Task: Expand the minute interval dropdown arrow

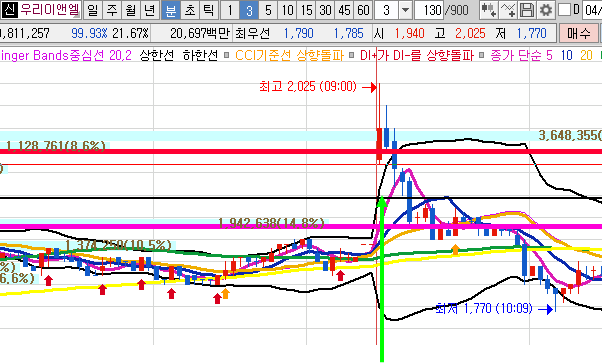Action: [x=405, y=10]
